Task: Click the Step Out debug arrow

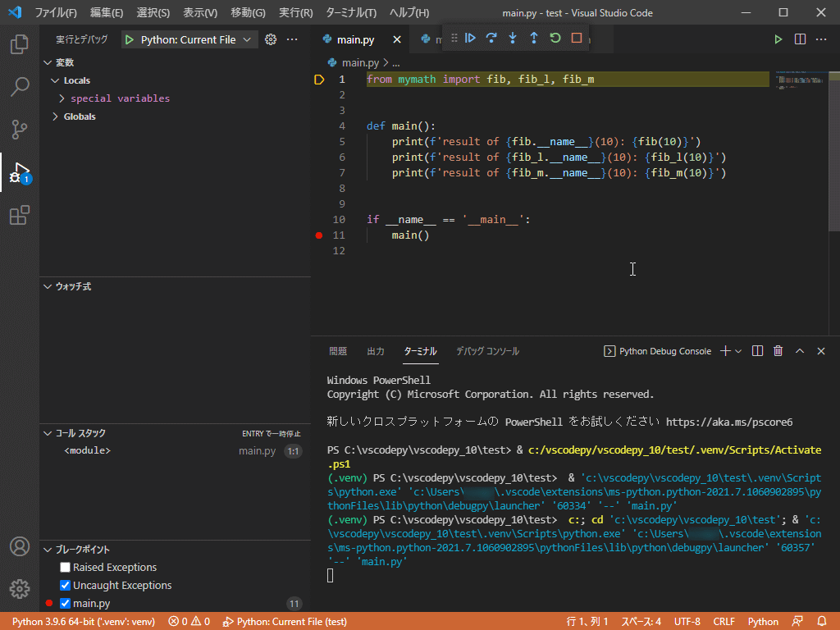Action: pos(534,38)
